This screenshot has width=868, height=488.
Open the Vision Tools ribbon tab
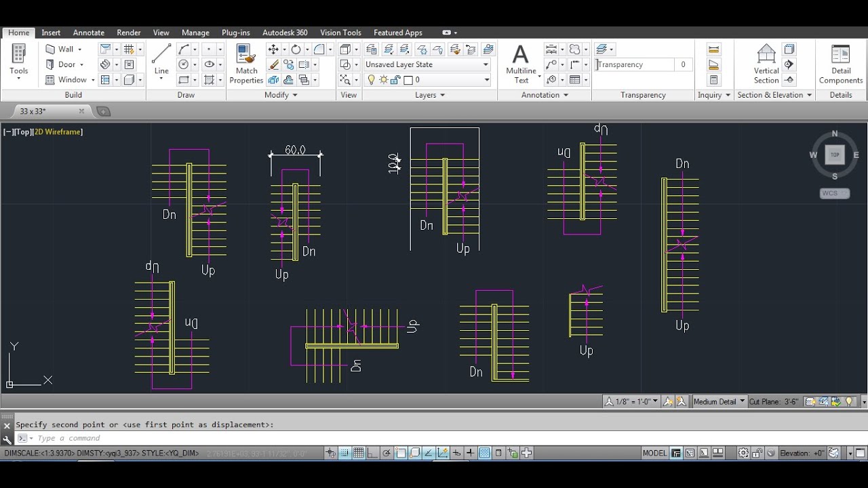(x=340, y=33)
